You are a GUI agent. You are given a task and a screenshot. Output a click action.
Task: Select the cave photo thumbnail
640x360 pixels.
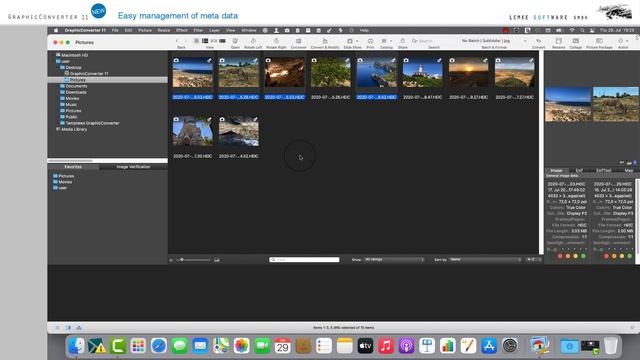[x=284, y=72]
